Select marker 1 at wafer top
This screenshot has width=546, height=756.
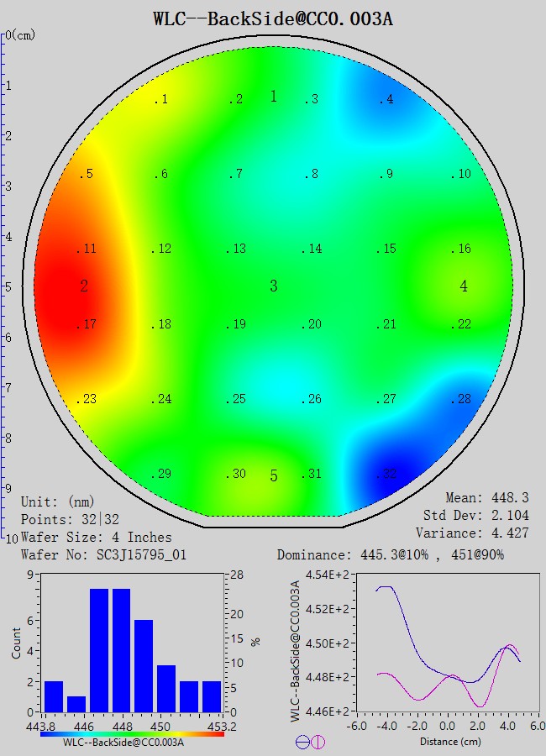(273, 97)
